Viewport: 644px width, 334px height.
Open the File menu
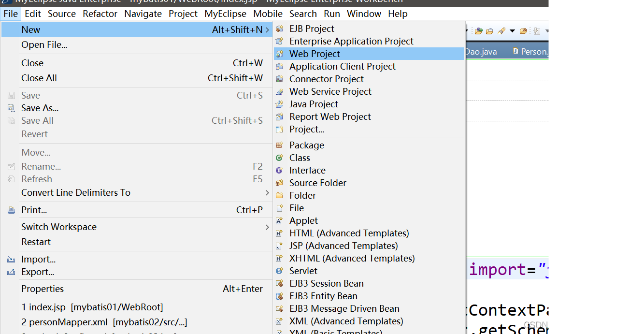[11, 14]
